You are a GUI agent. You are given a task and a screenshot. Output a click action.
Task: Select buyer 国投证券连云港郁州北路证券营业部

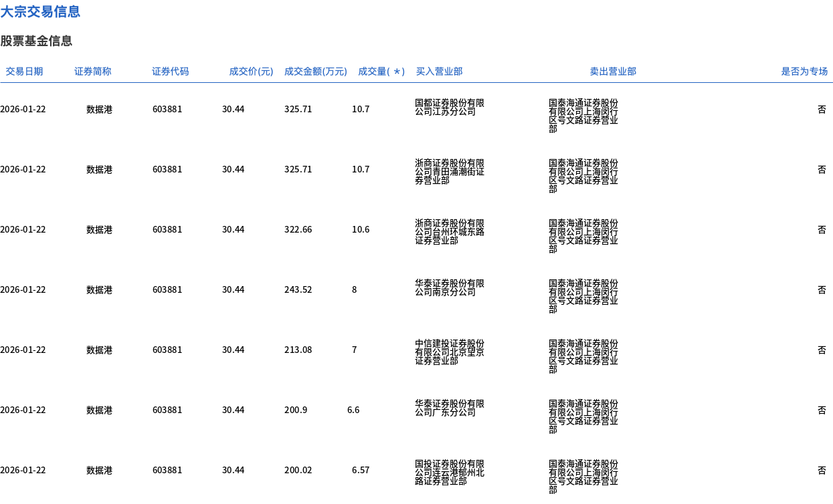coord(450,473)
